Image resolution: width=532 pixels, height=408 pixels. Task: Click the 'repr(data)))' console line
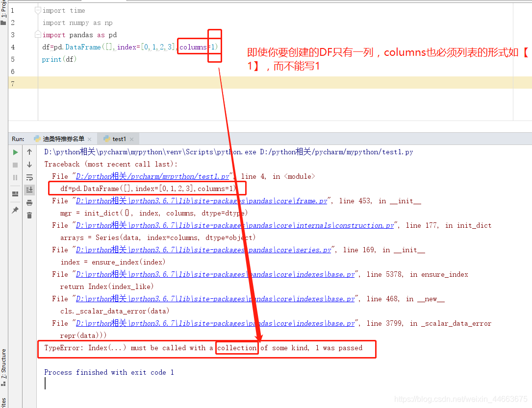click(x=83, y=336)
